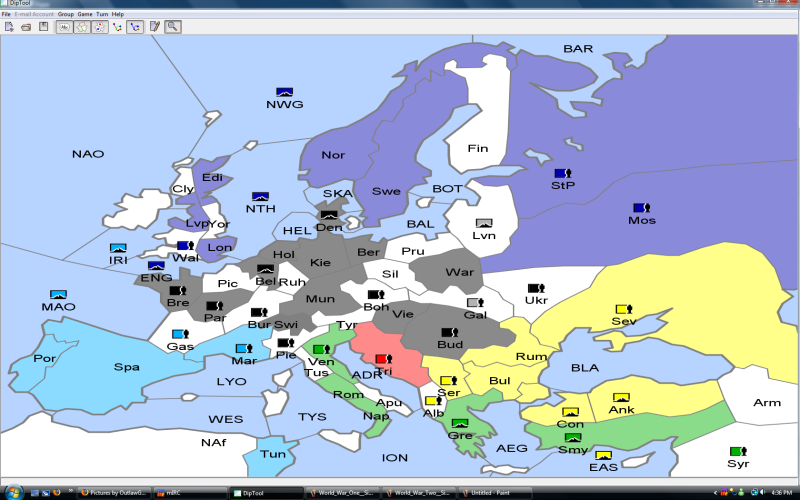This screenshot has height=500, width=800.
Task: Open the Help menu
Action: 118,14
